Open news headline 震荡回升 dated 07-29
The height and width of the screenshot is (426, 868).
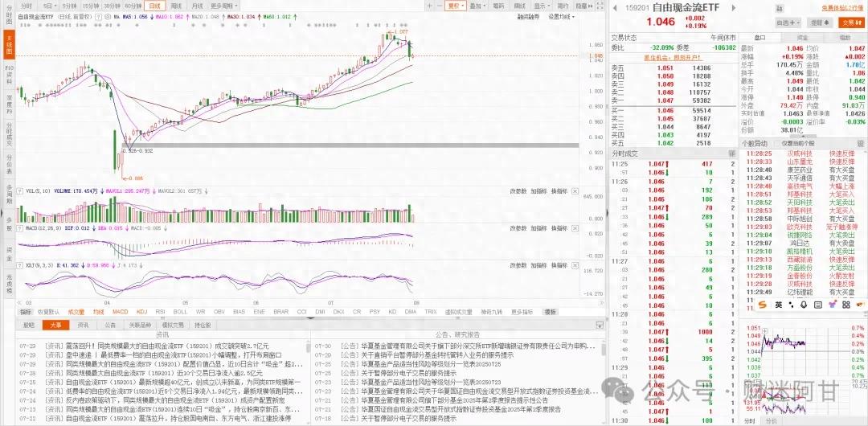tap(168, 346)
